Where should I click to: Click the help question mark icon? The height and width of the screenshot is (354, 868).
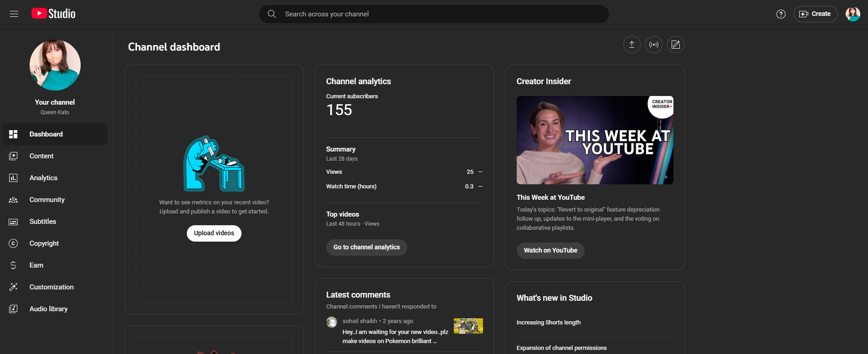pyautogui.click(x=781, y=14)
